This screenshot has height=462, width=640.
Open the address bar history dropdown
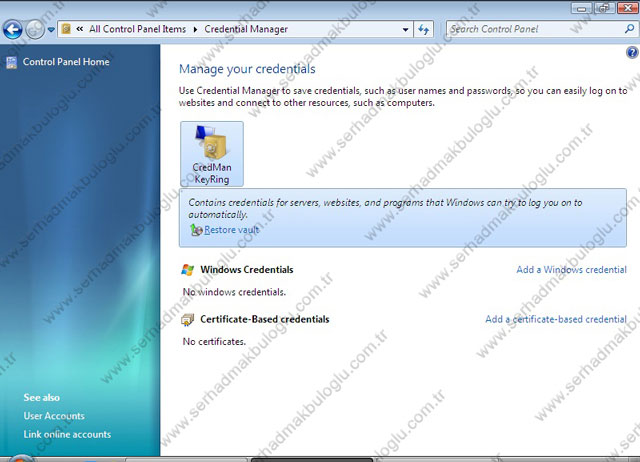click(x=405, y=29)
